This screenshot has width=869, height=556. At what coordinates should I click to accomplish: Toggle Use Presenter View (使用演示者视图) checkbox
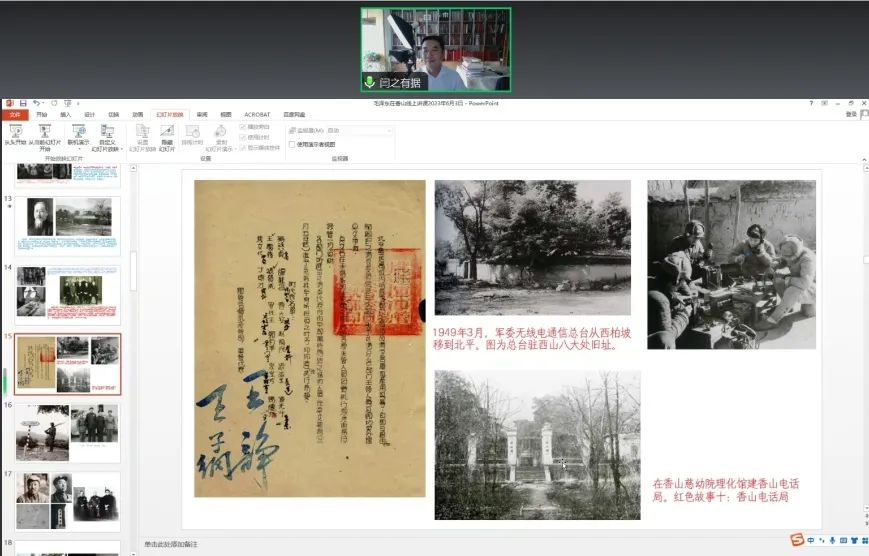point(292,145)
